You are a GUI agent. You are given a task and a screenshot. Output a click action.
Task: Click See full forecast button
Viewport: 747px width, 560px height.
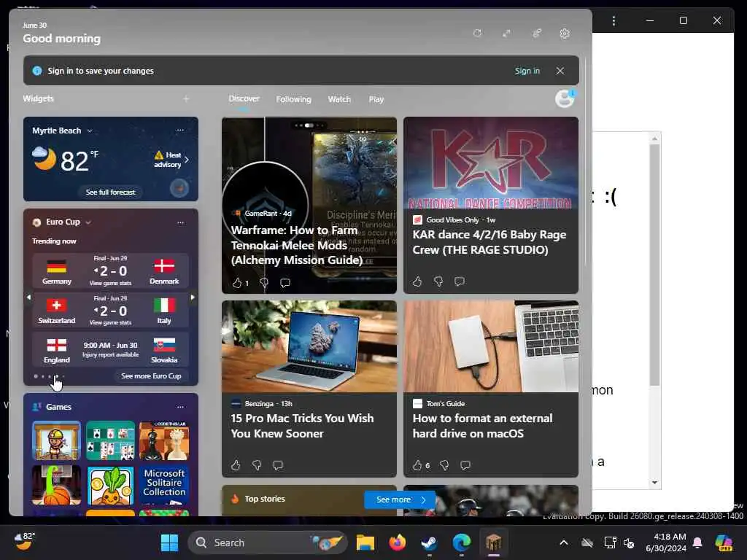(x=111, y=192)
